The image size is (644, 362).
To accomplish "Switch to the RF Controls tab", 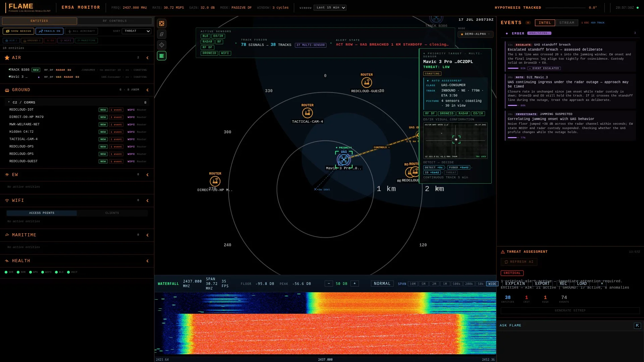I will [x=115, y=21].
